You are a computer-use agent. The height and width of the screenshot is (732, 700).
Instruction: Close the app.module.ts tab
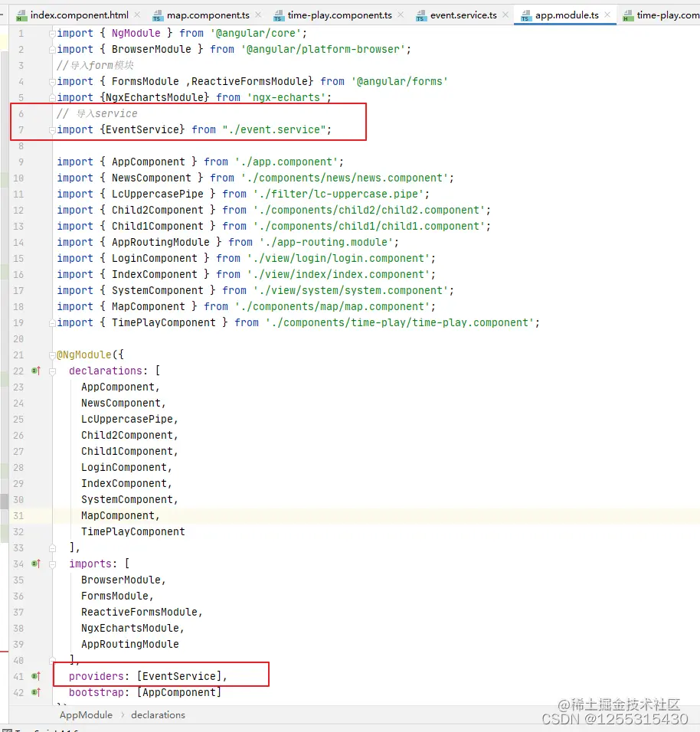click(607, 15)
